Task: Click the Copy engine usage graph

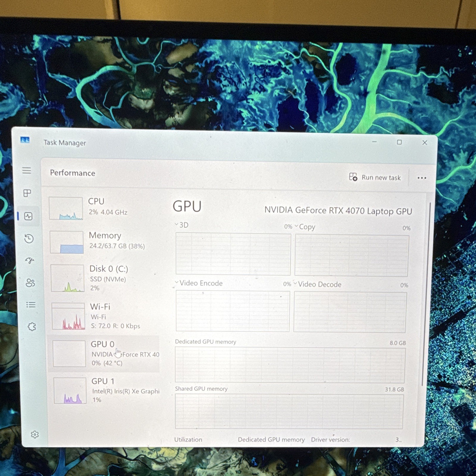Action: click(x=352, y=256)
